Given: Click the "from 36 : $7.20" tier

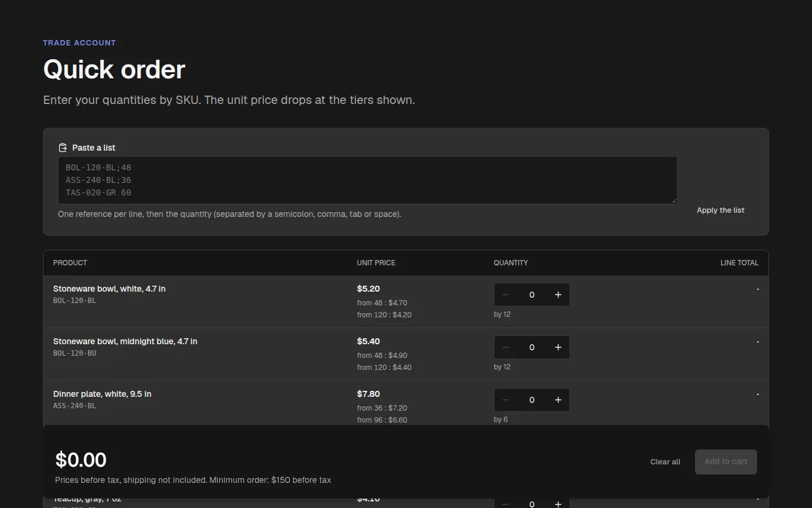Looking at the screenshot, I should [382, 408].
